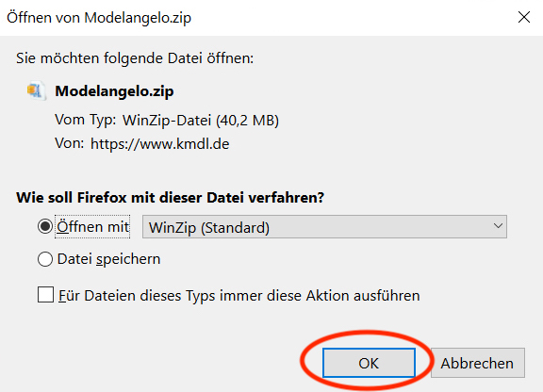Viewport: 543px width, 392px height.
Task: Click the 'WinZip-Datei (40,2 MB)' type text
Action: (x=201, y=121)
